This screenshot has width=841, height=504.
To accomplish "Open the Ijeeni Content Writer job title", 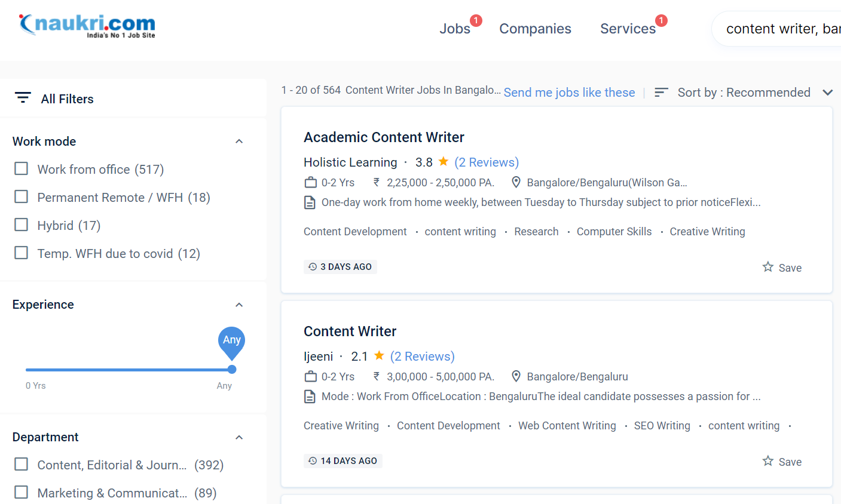I will [350, 331].
